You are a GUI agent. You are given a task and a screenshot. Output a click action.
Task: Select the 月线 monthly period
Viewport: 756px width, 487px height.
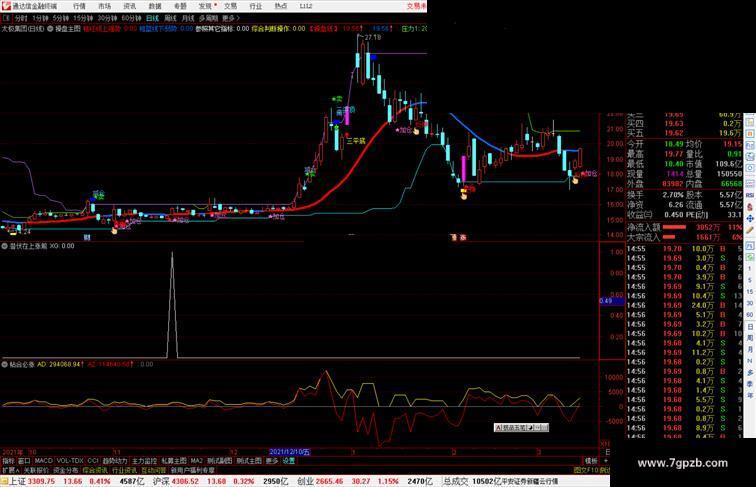pos(188,18)
